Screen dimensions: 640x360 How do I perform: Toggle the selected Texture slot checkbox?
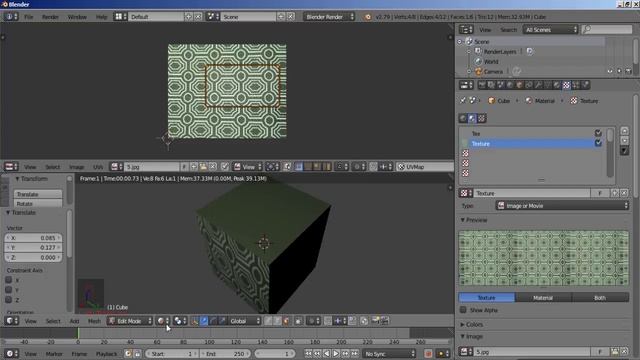[598, 143]
